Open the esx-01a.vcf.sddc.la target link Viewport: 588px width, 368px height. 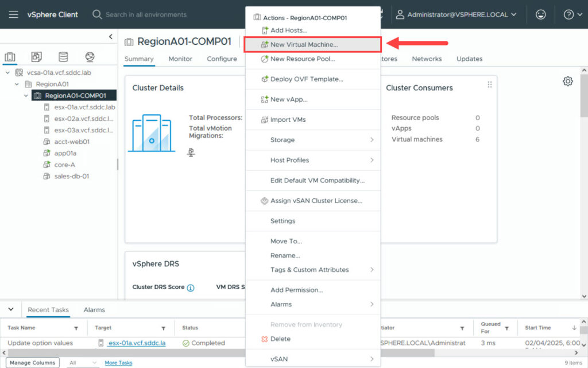pos(137,343)
